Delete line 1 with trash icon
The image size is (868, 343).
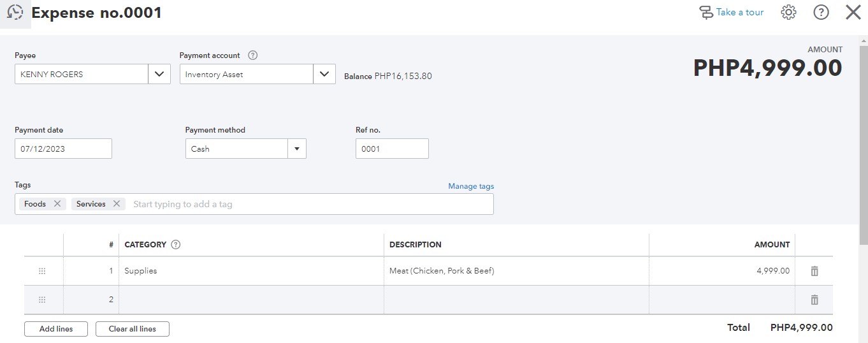pyautogui.click(x=814, y=271)
